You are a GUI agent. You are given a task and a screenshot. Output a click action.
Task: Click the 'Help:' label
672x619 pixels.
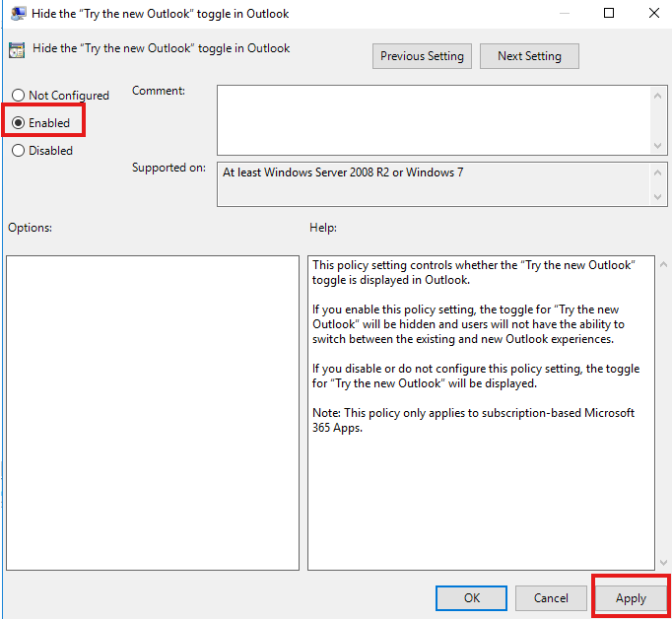(x=323, y=228)
